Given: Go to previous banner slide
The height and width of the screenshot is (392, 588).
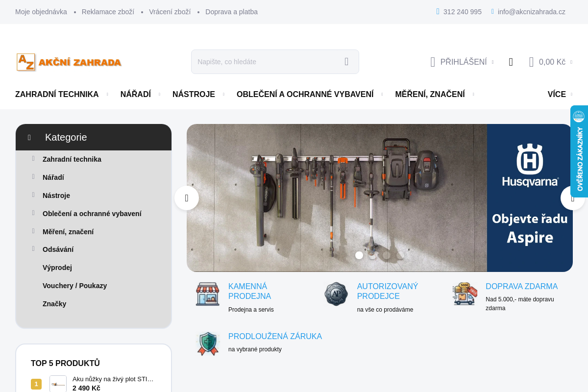Looking at the screenshot, I should coord(187,198).
